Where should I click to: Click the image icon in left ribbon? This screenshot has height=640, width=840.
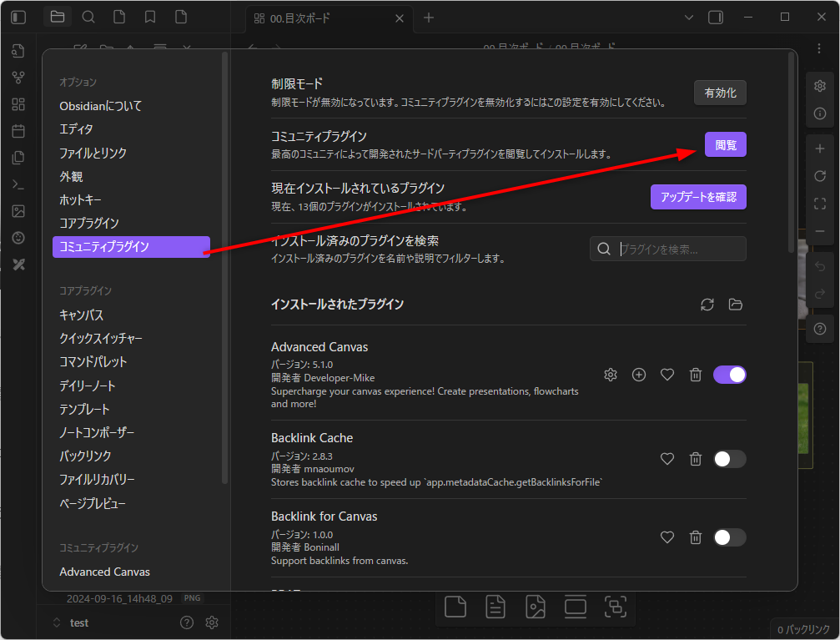point(18,211)
